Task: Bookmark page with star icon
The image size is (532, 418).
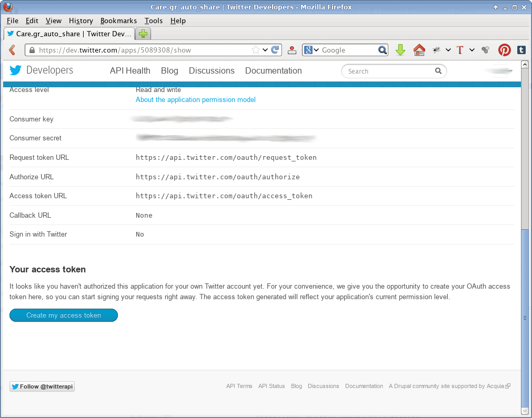Action: click(x=256, y=50)
